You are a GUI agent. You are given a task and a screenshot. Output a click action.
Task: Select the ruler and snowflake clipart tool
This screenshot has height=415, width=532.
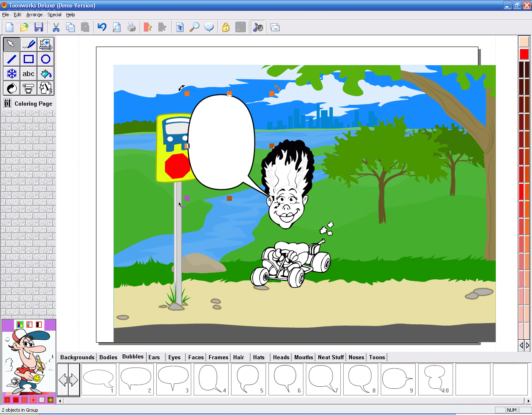pyautogui.click(x=46, y=44)
